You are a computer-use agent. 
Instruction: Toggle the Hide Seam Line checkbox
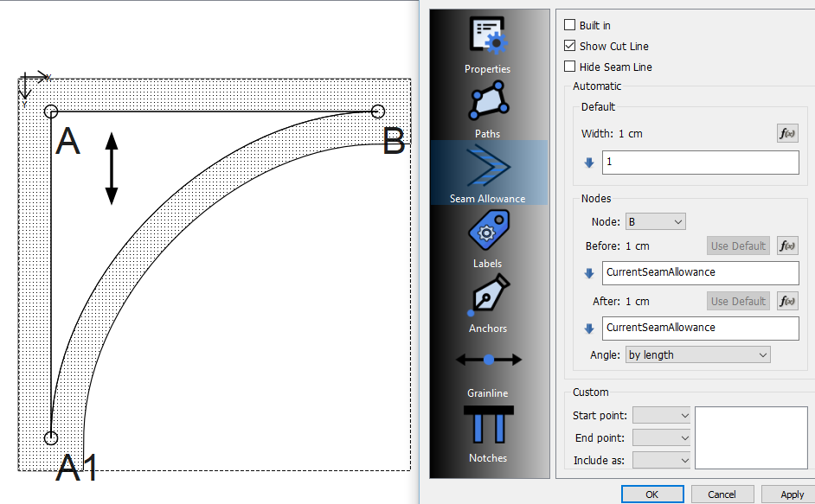pyautogui.click(x=569, y=67)
